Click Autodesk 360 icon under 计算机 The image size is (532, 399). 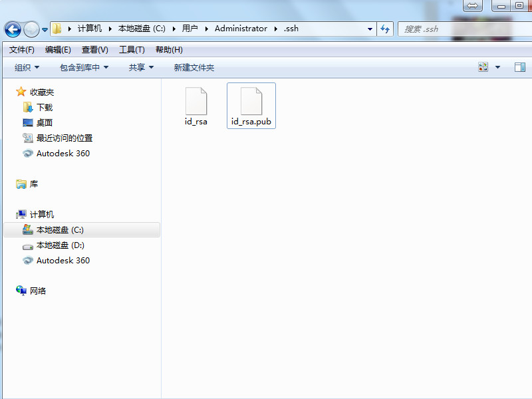pyautogui.click(x=28, y=260)
